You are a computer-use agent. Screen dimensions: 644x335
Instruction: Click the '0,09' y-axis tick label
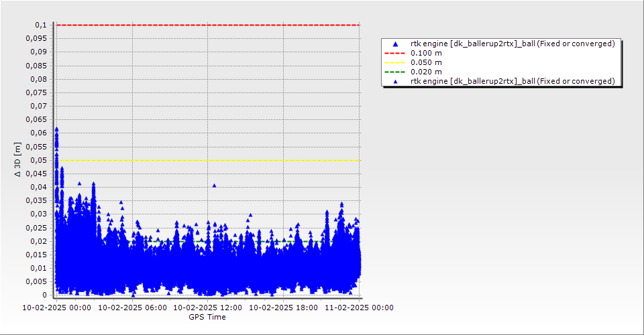point(39,52)
